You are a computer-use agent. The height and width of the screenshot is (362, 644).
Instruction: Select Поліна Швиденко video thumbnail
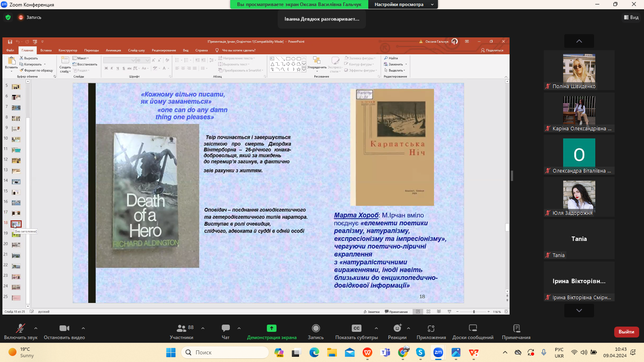coord(579,68)
